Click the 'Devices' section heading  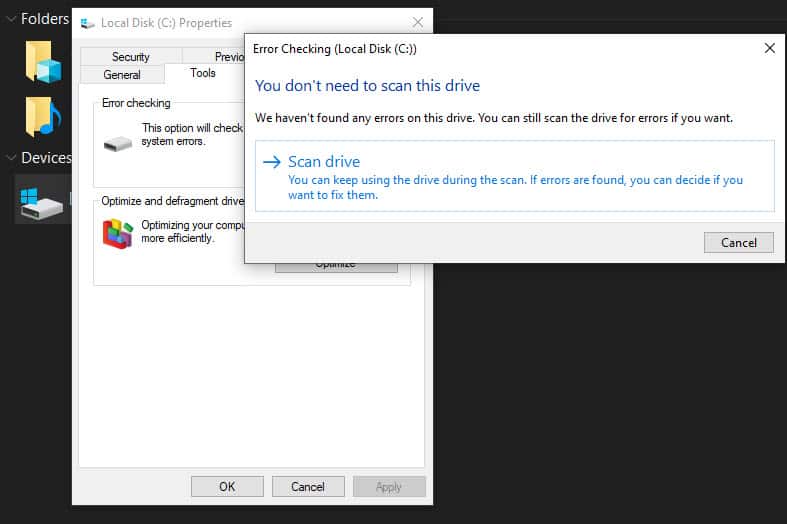click(46, 158)
